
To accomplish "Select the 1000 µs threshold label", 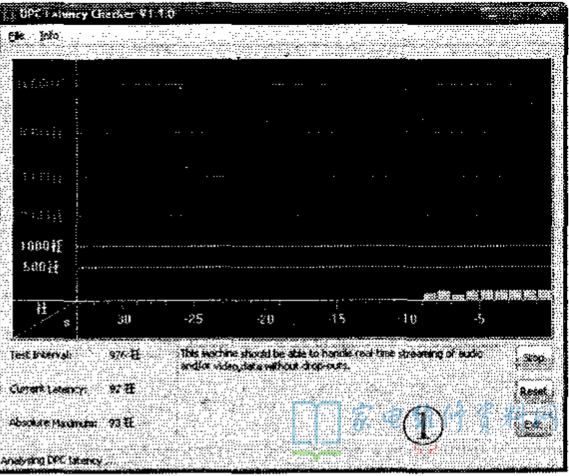I will [x=41, y=246].
